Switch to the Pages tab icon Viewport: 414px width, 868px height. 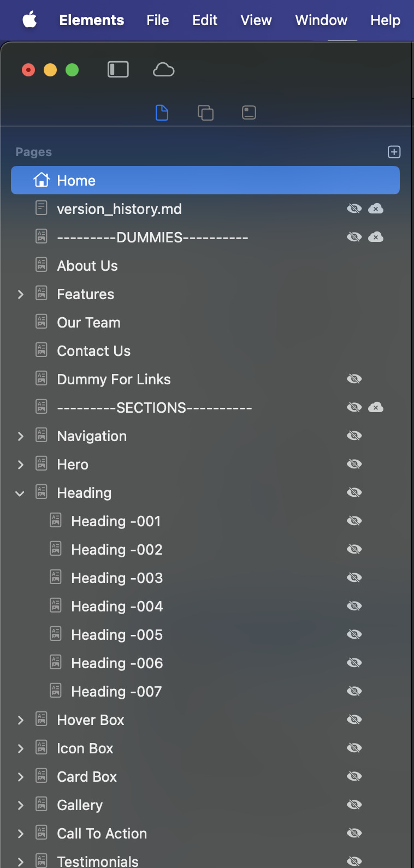162,113
